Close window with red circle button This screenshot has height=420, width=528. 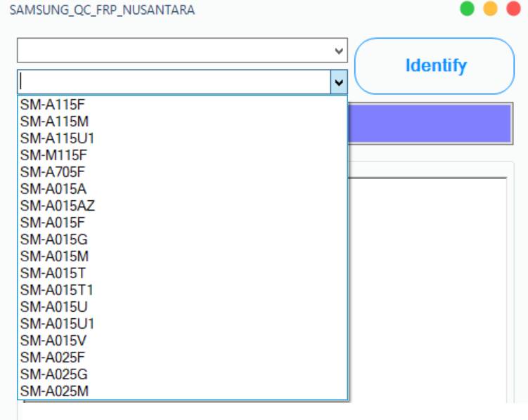point(513,8)
